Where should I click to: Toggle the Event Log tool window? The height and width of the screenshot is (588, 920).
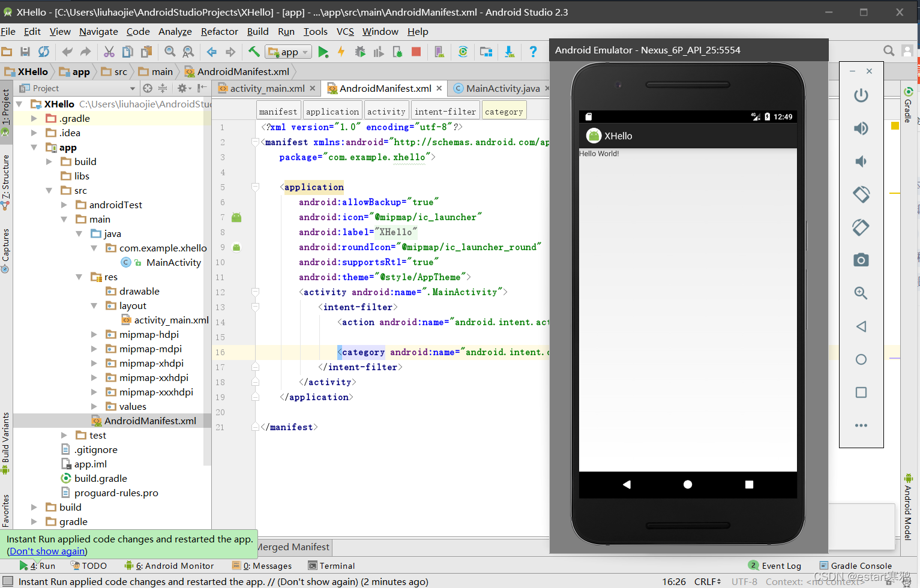click(x=775, y=566)
